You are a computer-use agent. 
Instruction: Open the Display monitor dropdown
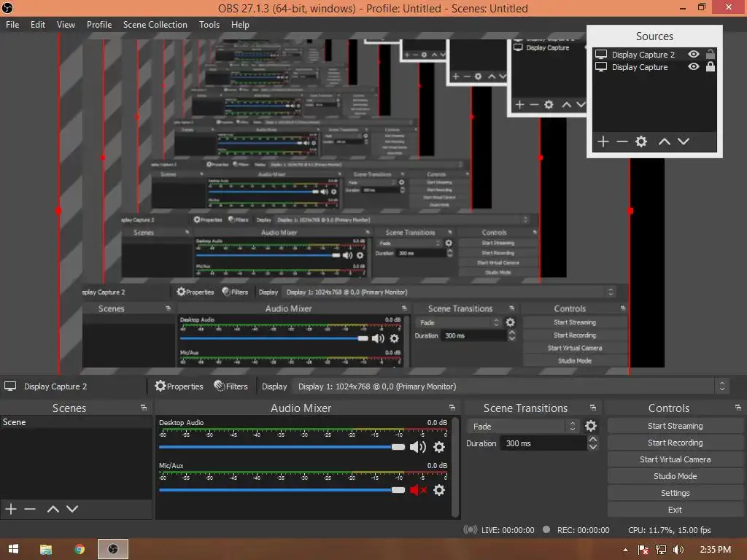click(510, 386)
